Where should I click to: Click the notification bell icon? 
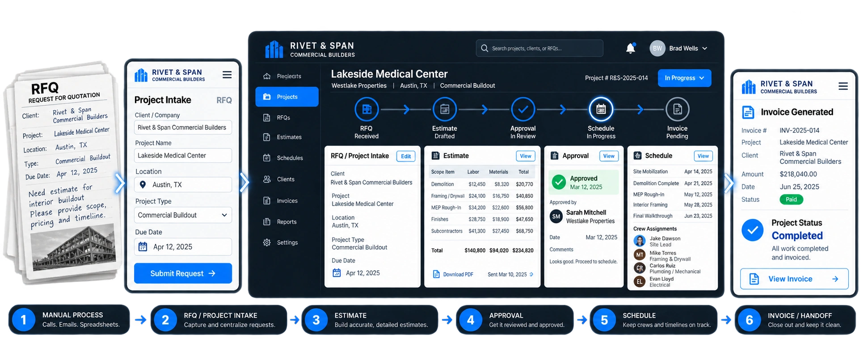click(x=630, y=48)
